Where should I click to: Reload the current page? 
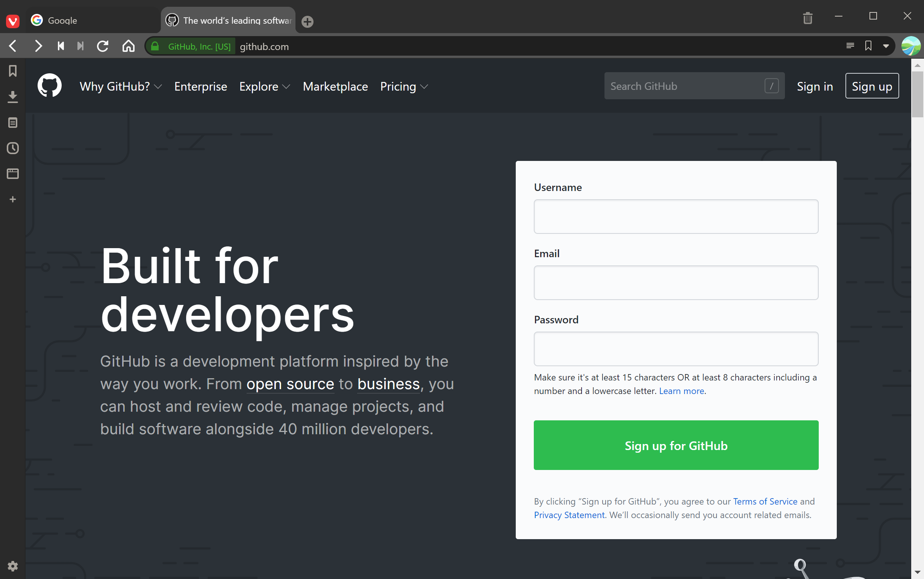tap(103, 46)
